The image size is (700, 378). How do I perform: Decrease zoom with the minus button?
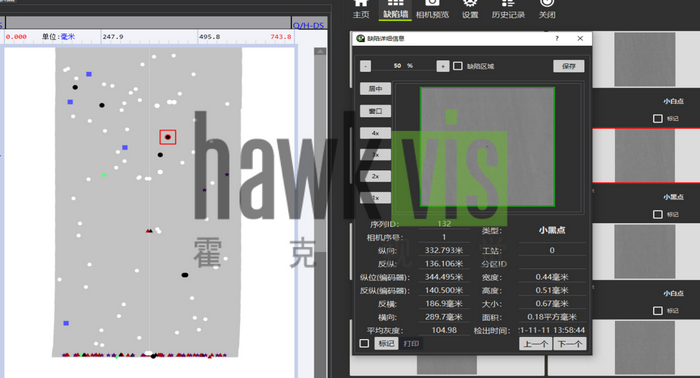[365, 66]
